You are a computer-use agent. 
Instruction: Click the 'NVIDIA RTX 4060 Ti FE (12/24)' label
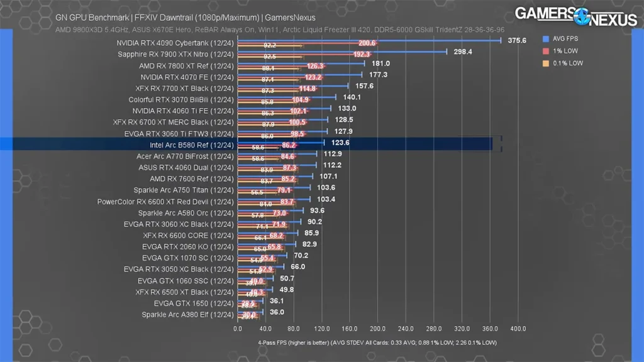click(183, 111)
